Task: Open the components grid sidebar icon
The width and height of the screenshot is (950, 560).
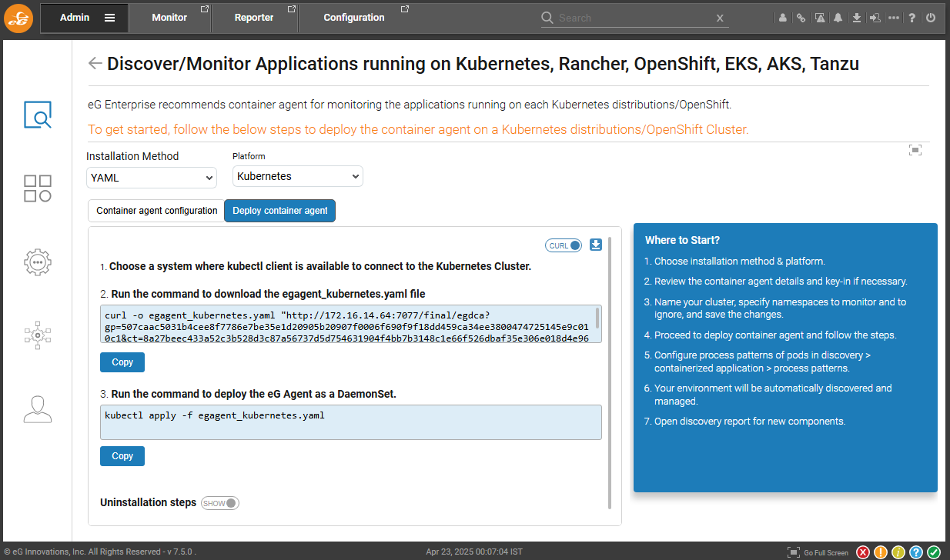Action: click(38, 188)
